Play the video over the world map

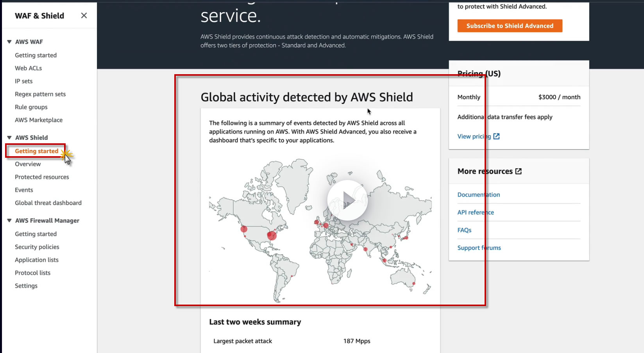pos(347,200)
